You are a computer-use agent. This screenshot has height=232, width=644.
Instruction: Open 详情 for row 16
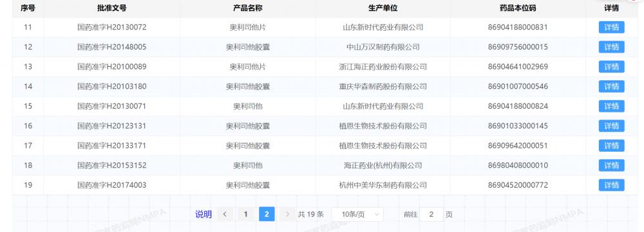coord(611,125)
